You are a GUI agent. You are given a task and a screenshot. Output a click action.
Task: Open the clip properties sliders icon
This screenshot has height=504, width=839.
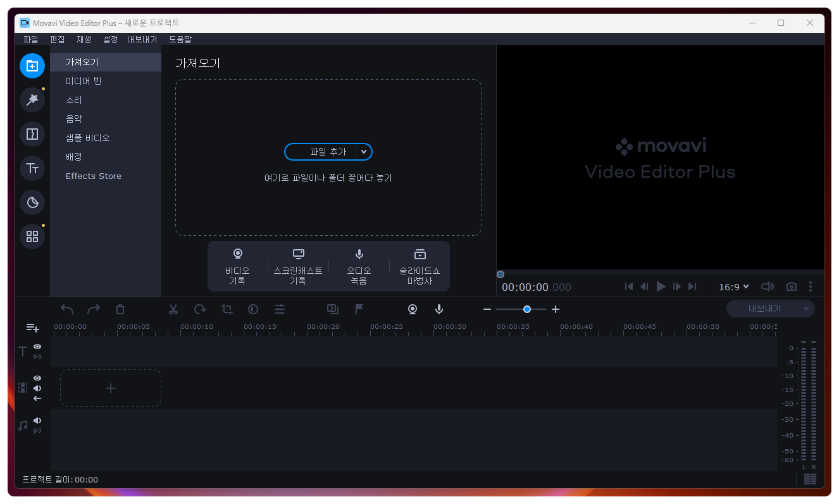pyautogui.click(x=280, y=309)
